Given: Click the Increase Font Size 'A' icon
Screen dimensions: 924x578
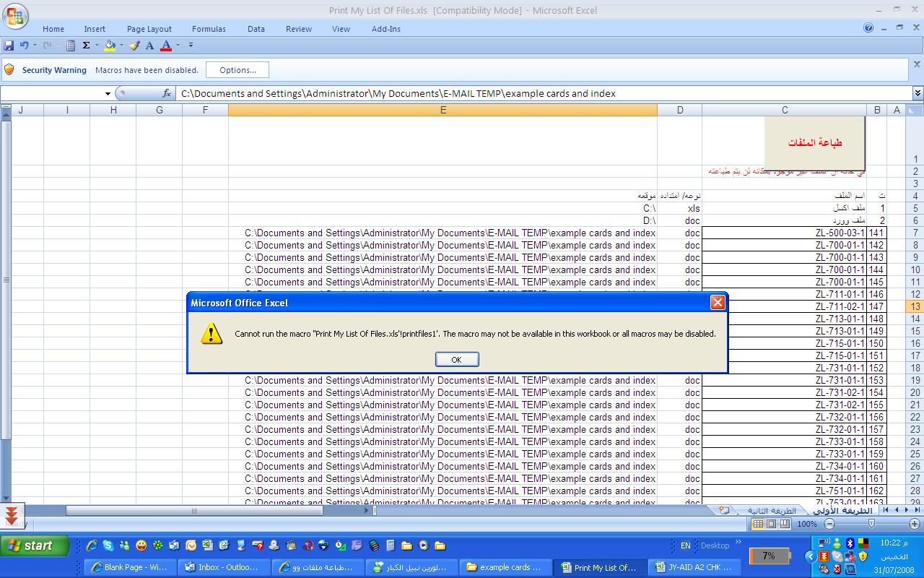Looking at the screenshot, I should tap(150, 46).
